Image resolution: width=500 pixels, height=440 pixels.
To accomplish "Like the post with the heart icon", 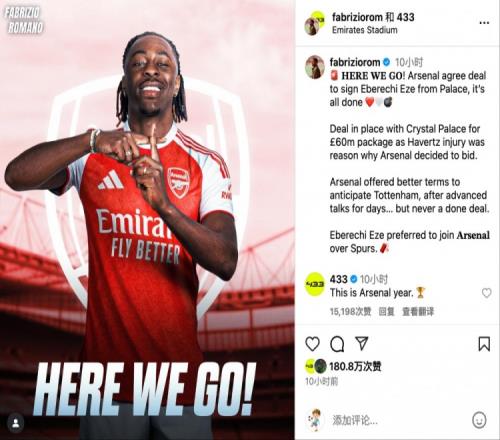I will pyautogui.click(x=312, y=344).
